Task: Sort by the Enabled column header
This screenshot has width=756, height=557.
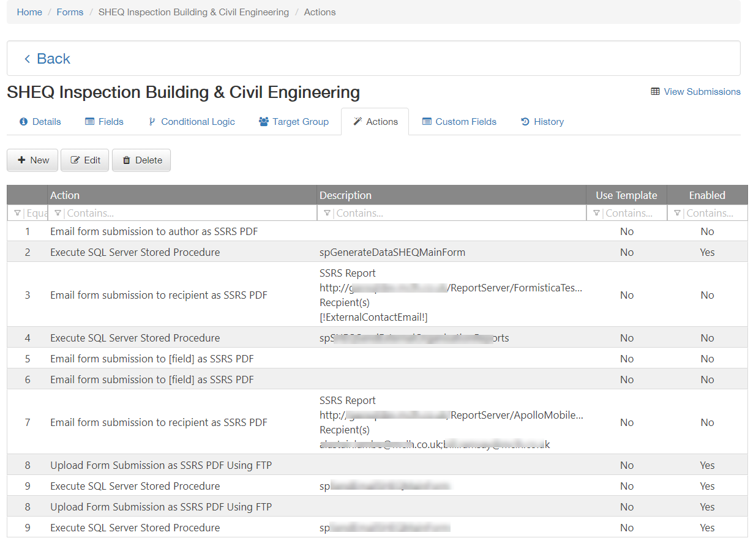Action: pyautogui.click(x=707, y=195)
